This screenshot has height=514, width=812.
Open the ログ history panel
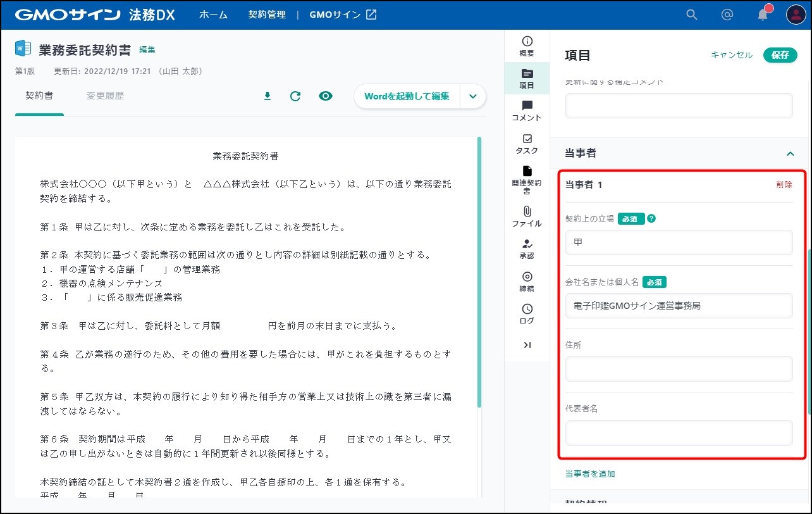[527, 314]
